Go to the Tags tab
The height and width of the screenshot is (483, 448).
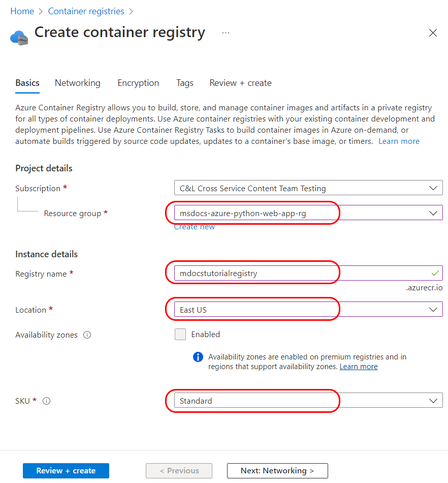coord(184,83)
